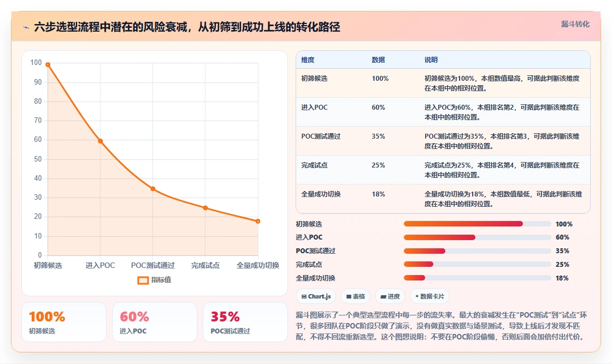Click the chart data point at 全量成功切换

pyautogui.click(x=258, y=222)
